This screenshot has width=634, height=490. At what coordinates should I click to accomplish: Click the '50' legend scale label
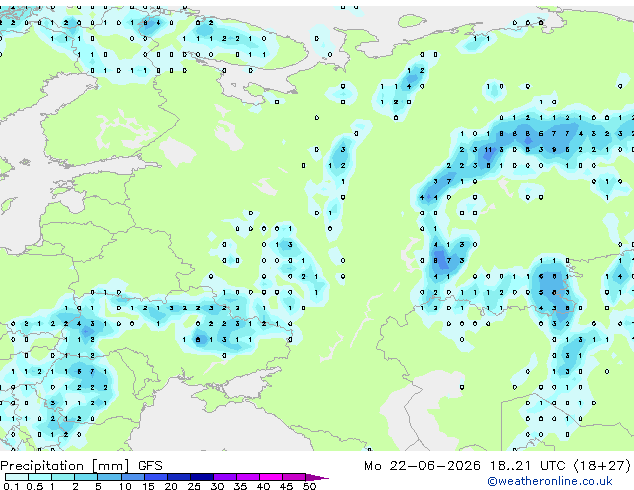[309, 486]
